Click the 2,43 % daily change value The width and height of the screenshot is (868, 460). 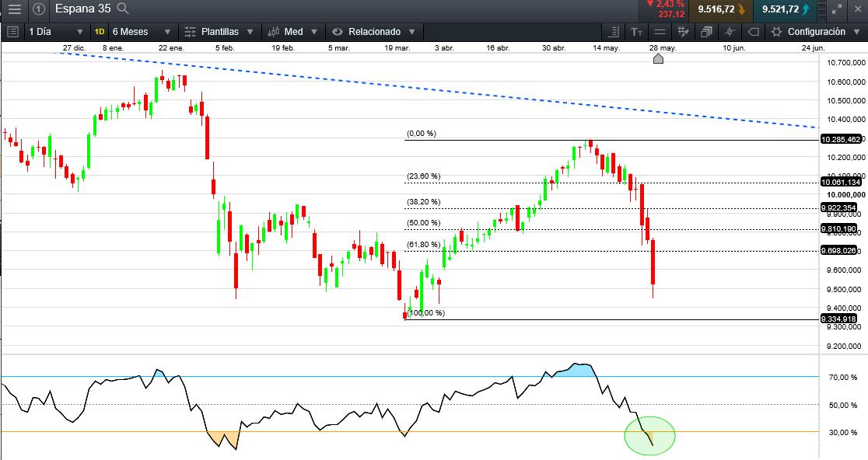click(670, 5)
